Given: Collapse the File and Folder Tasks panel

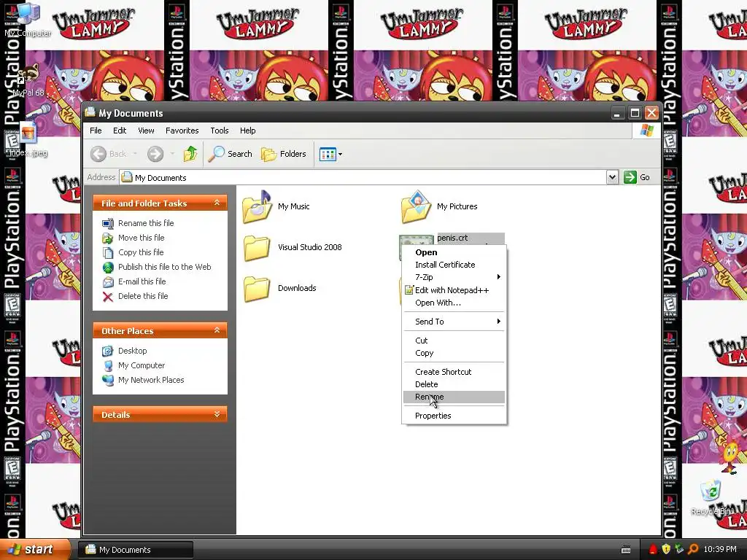Looking at the screenshot, I should click(217, 203).
